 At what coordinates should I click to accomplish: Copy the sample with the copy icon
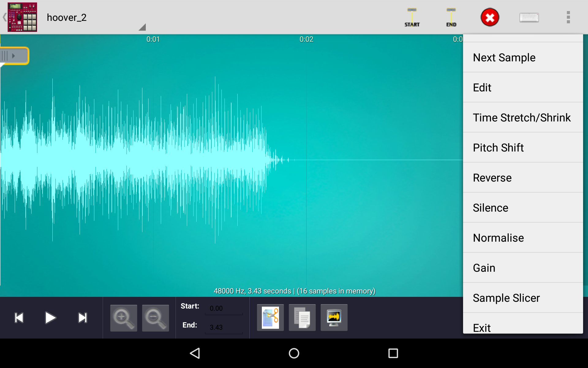pyautogui.click(x=302, y=318)
